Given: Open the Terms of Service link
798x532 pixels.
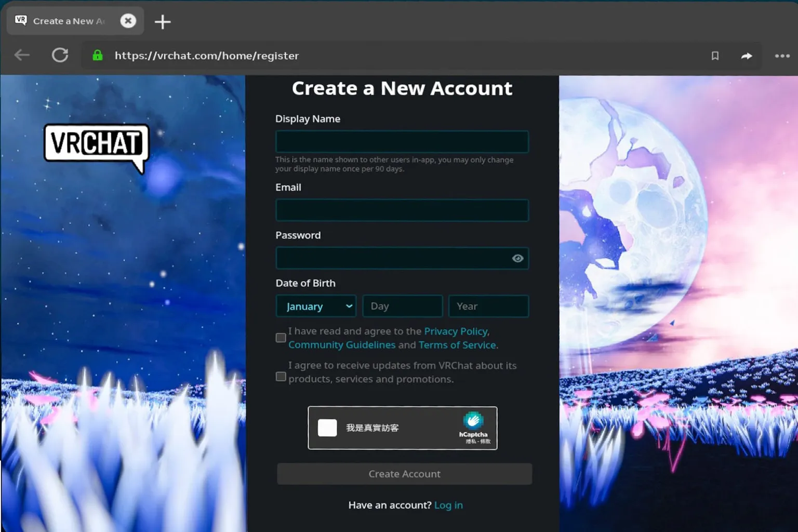Looking at the screenshot, I should (457, 344).
